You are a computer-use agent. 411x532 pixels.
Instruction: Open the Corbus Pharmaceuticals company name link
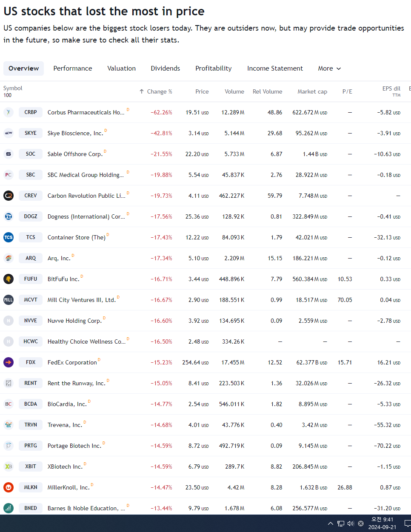pyautogui.click(x=86, y=112)
